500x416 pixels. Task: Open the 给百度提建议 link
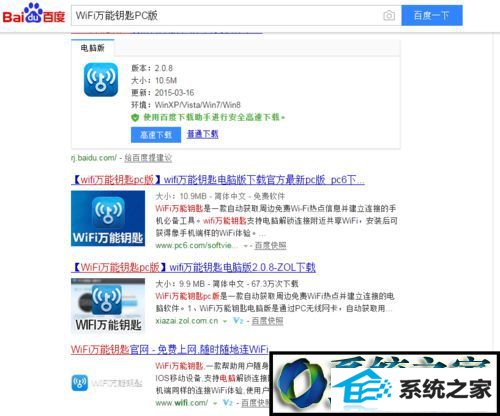coord(148,158)
